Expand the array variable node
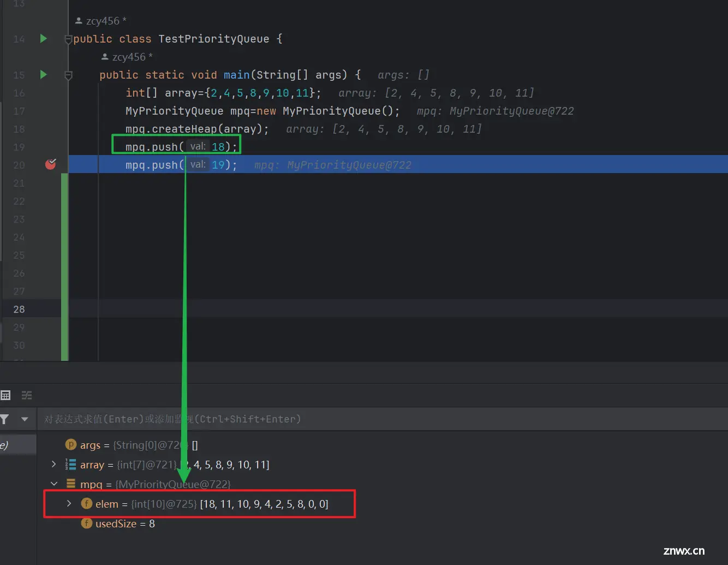 click(x=53, y=465)
